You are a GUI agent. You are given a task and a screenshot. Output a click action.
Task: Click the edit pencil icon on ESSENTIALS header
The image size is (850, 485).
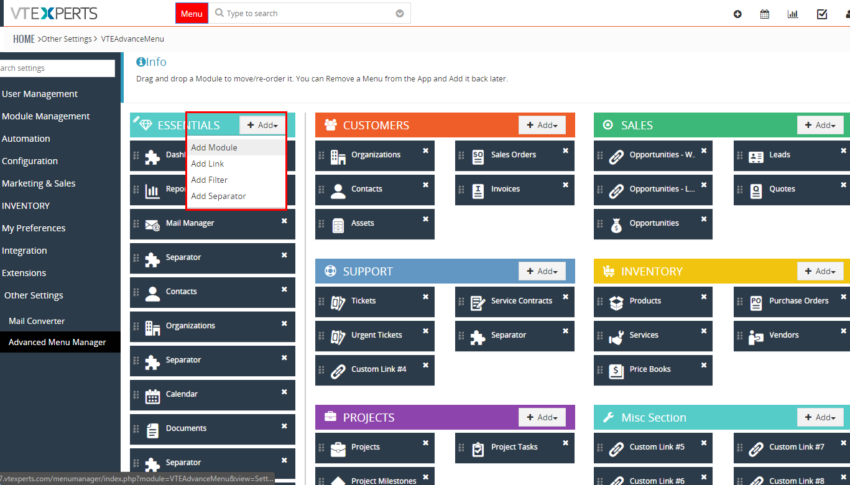point(136,119)
